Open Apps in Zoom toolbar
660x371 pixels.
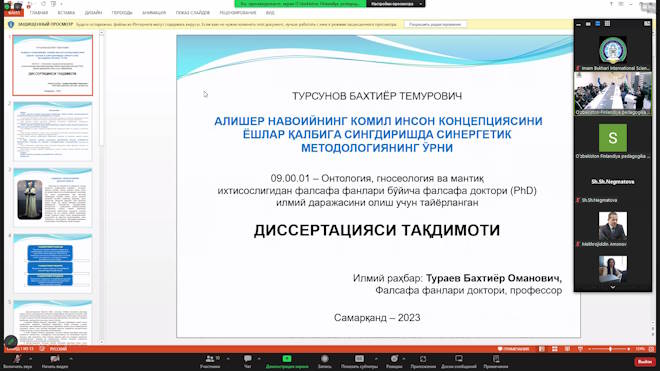point(423,361)
